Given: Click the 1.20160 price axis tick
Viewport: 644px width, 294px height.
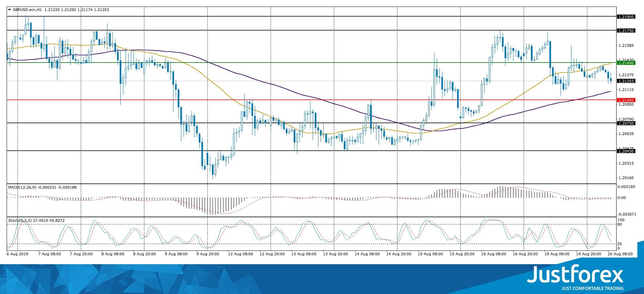Looking at the screenshot, I should click(x=626, y=178).
